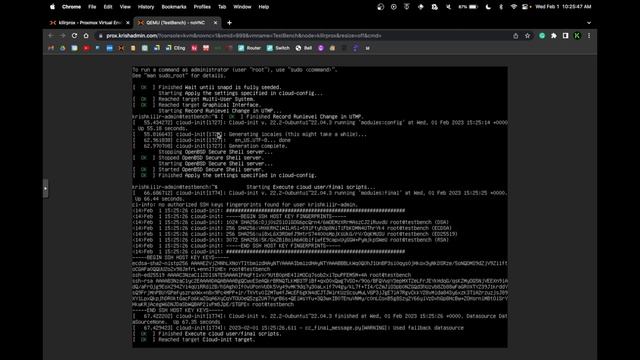640x360 pixels.
Task: Go back to the previous page
Action: click(51, 36)
